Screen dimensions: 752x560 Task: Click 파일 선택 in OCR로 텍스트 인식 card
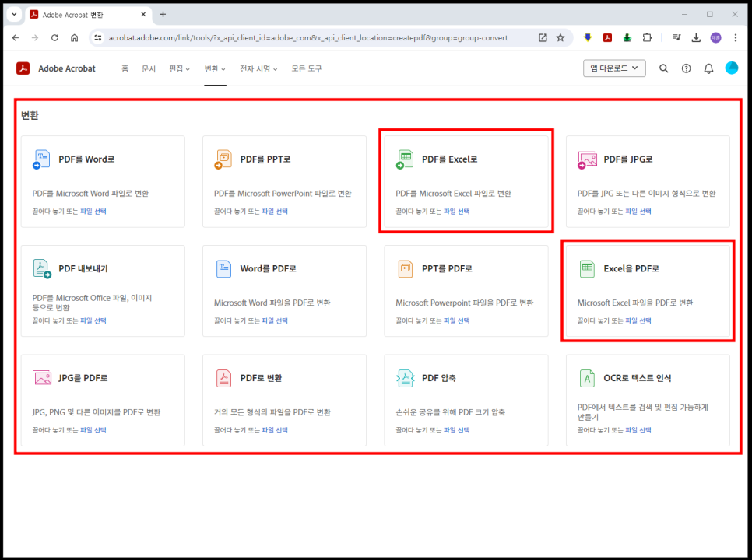pyautogui.click(x=638, y=429)
